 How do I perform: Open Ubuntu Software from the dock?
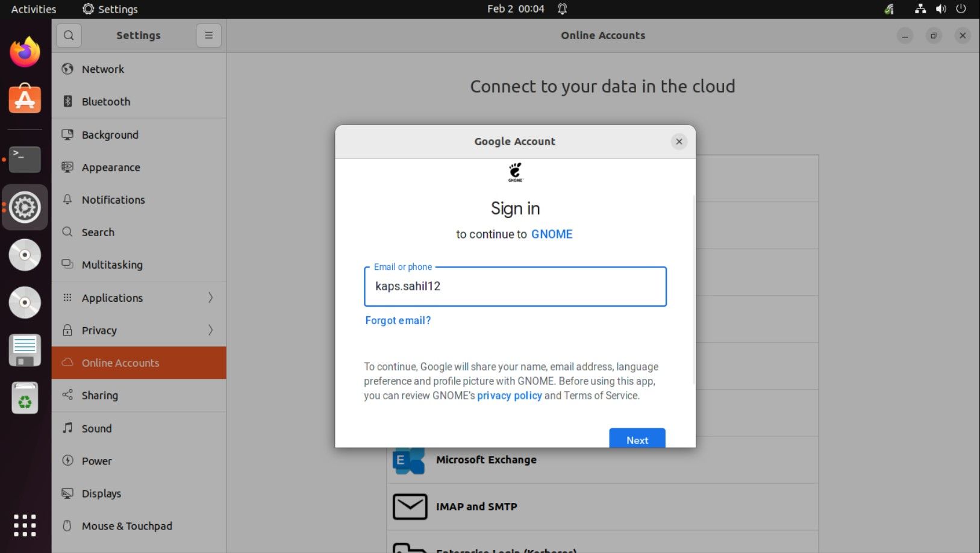coord(25,99)
